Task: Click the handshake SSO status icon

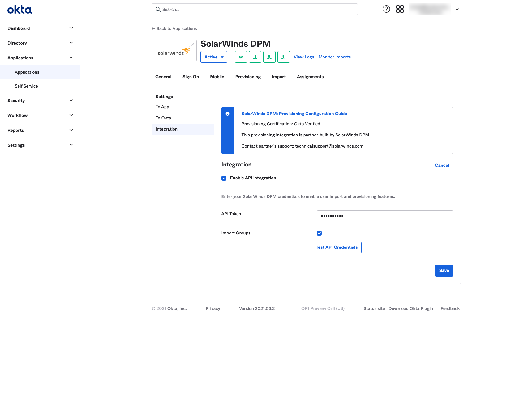Action: tap(241, 57)
